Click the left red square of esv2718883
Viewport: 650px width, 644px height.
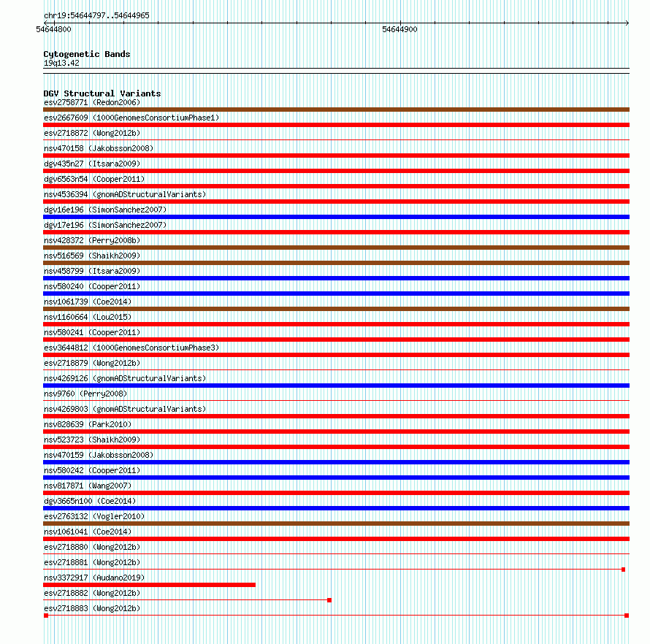[x=46, y=616]
